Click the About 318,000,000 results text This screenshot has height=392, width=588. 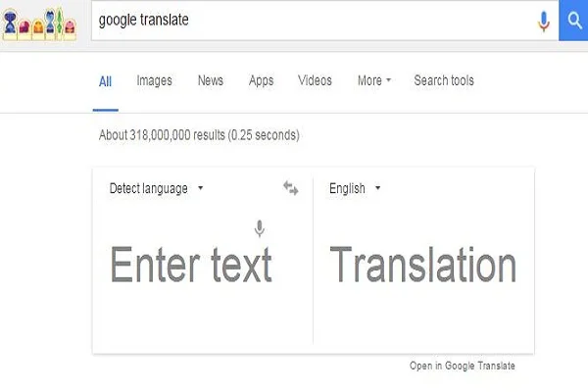[x=199, y=135]
